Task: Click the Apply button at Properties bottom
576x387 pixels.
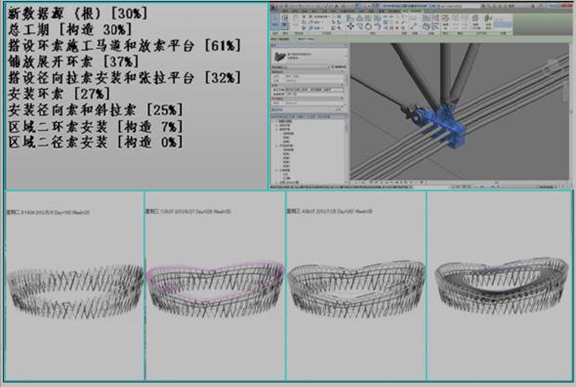Action: 338,109
